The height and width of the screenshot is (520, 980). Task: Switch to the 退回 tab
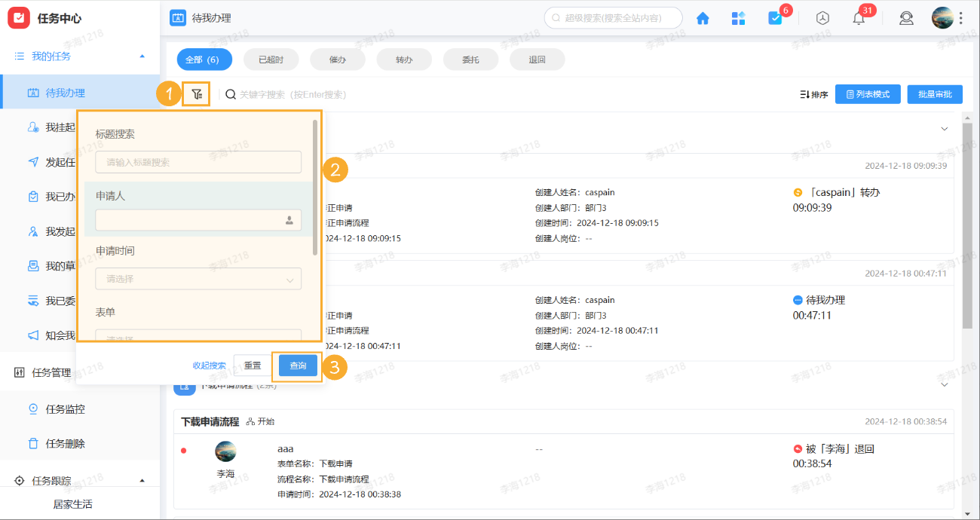[x=537, y=59]
